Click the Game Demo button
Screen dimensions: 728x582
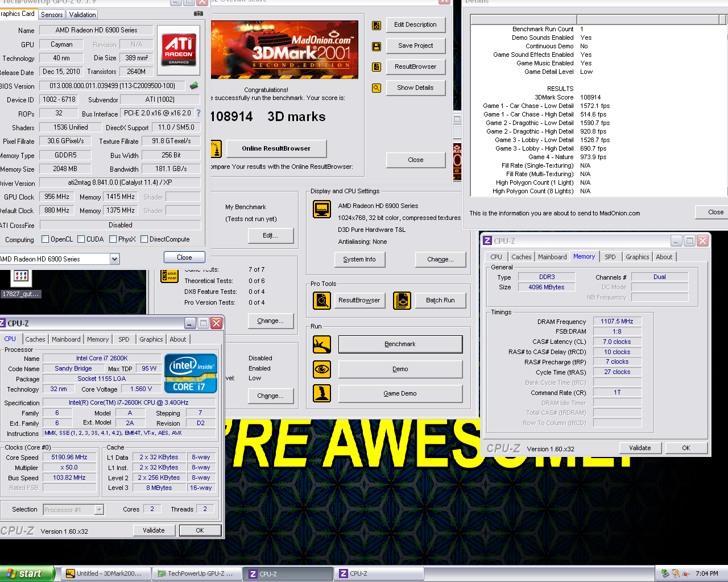coord(400,393)
